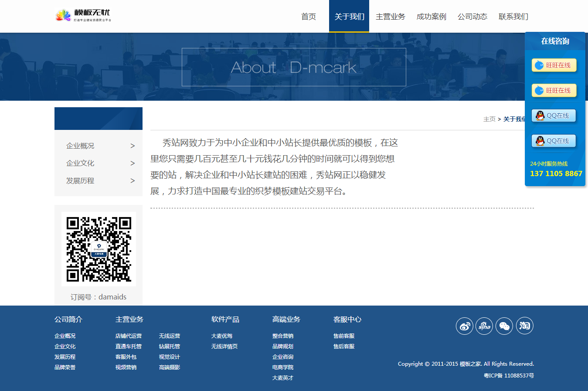Viewport: 588px width, 391px height.
Task: Go to 首页 in the top navigation
Action: (309, 17)
